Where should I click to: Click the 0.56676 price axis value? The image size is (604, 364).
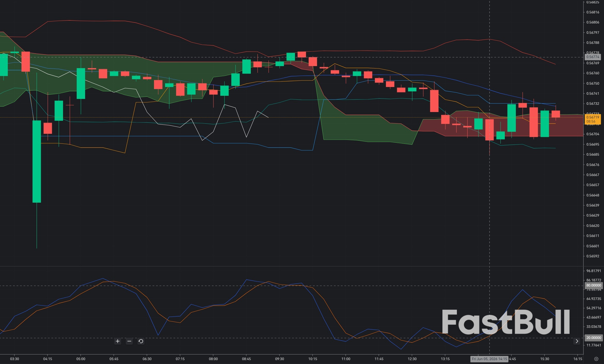(x=593, y=165)
